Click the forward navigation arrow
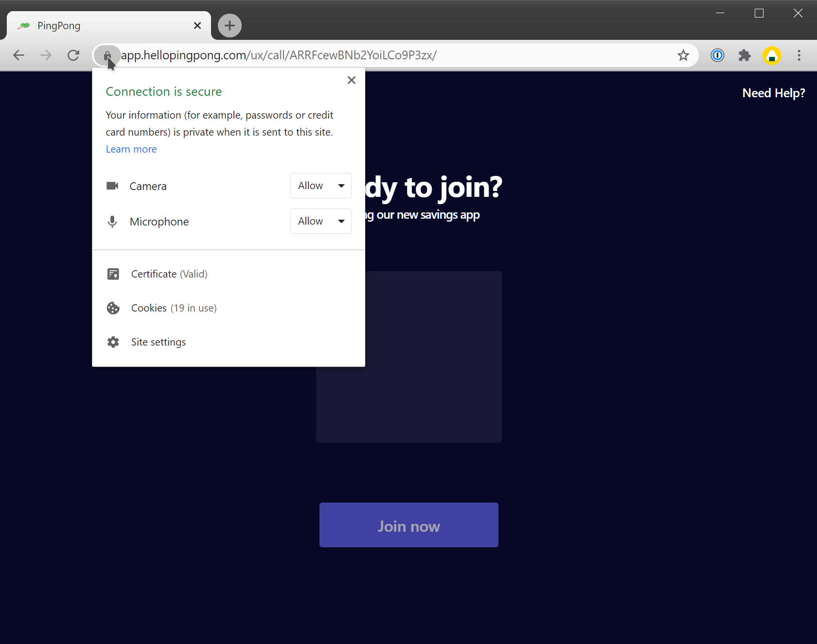Image resolution: width=817 pixels, height=644 pixels. pos(46,55)
